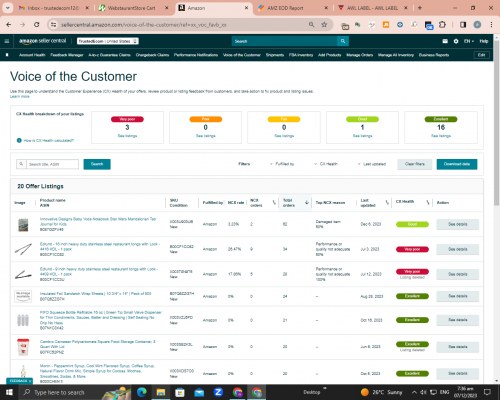See details for Star Wars Mandalorian notebook
The width and height of the screenshot is (500, 400).
tap(458, 224)
